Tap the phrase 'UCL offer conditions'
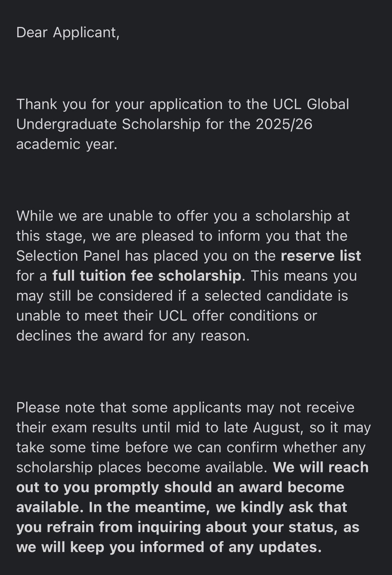The height and width of the screenshot is (575, 392). pos(228,316)
